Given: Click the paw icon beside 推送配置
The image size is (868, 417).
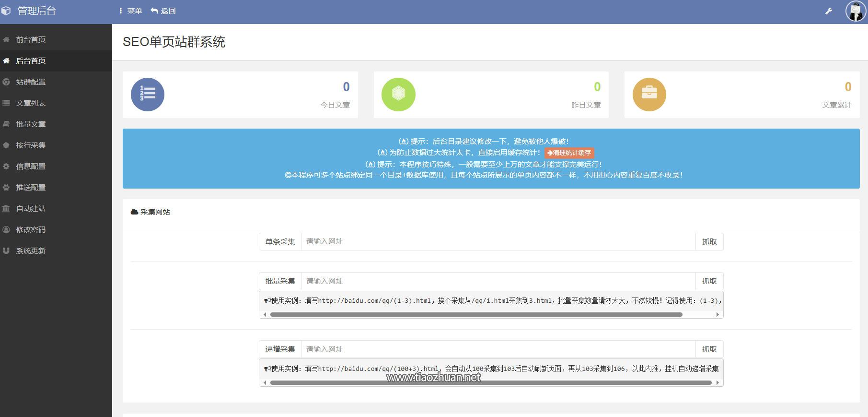Looking at the screenshot, I should pos(6,187).
